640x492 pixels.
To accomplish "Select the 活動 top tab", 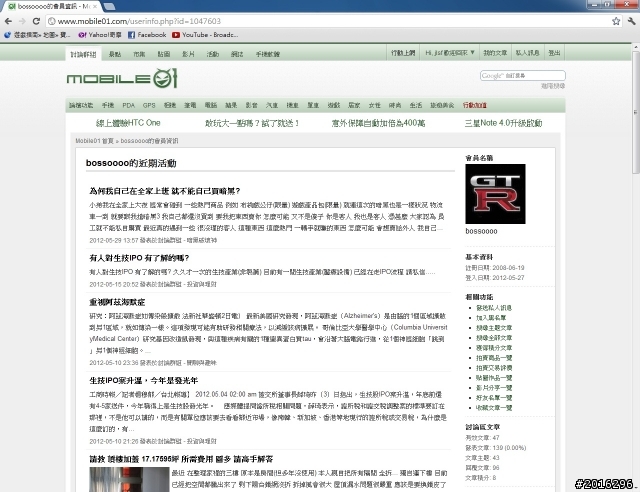I will point(213,54).
